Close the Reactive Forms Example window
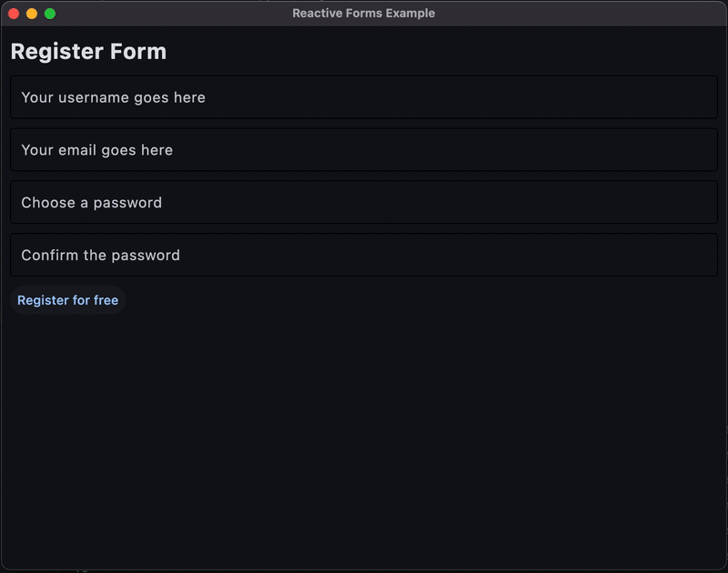This screenshot has width=728, height=573. (14, 14)
